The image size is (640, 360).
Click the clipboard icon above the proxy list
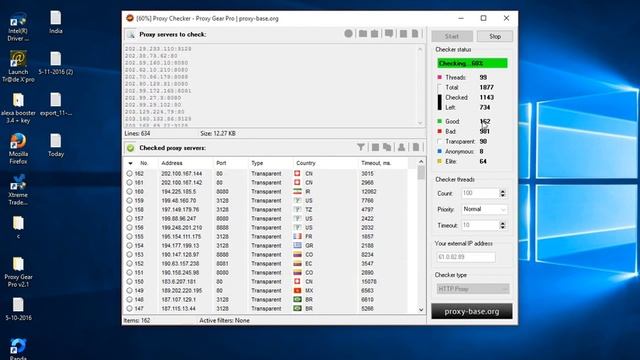point(374,34)
